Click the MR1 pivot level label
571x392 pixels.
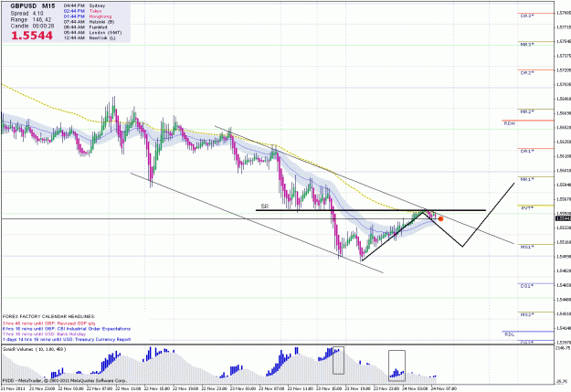point(527,180)
